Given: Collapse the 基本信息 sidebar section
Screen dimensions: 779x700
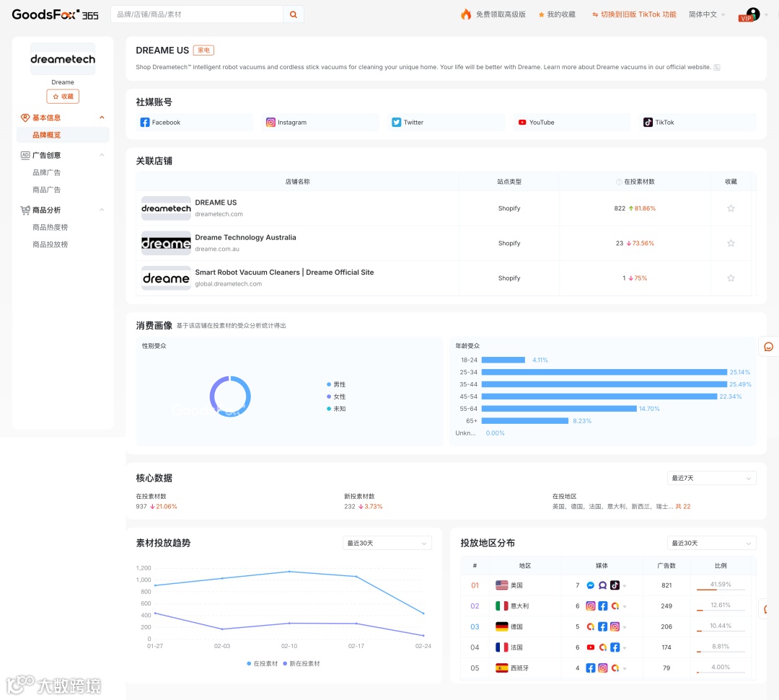Looking at the screenshot, I should click(x=102, y=118).
